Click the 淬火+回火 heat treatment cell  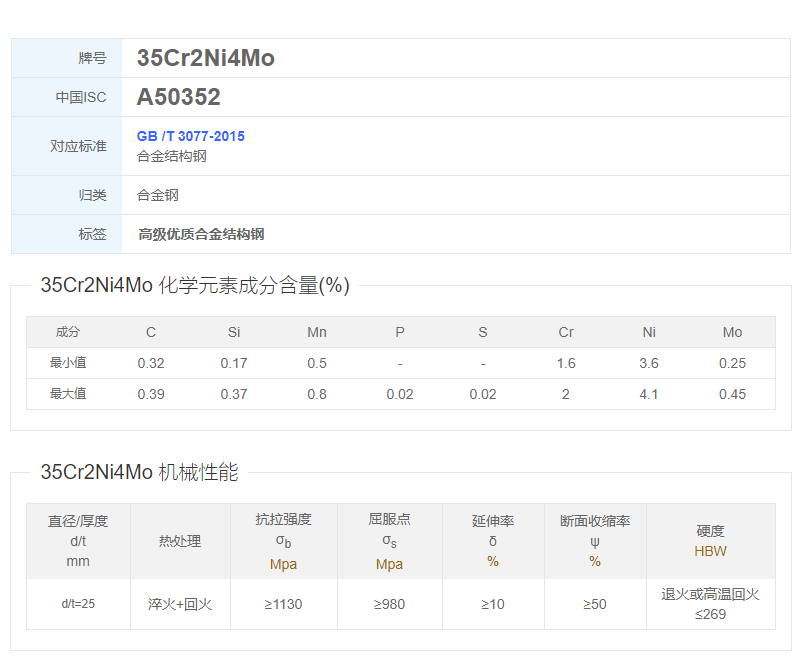(180, 604)
